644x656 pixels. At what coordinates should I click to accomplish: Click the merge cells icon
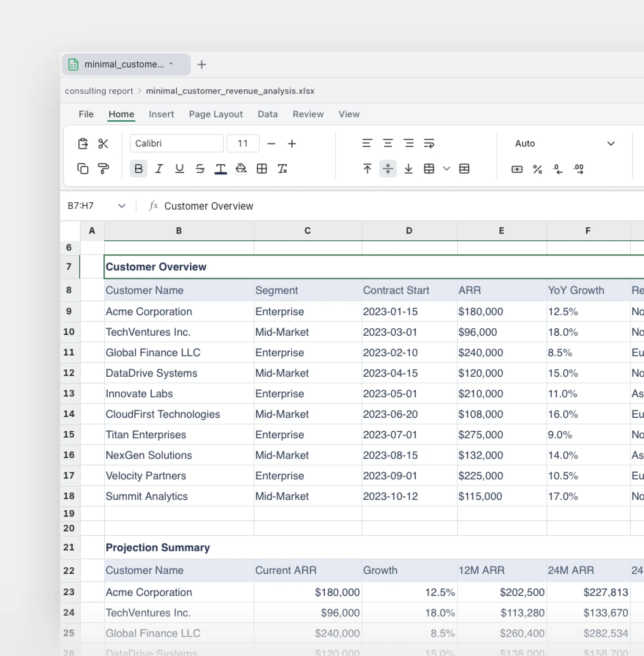pos(429,169)
